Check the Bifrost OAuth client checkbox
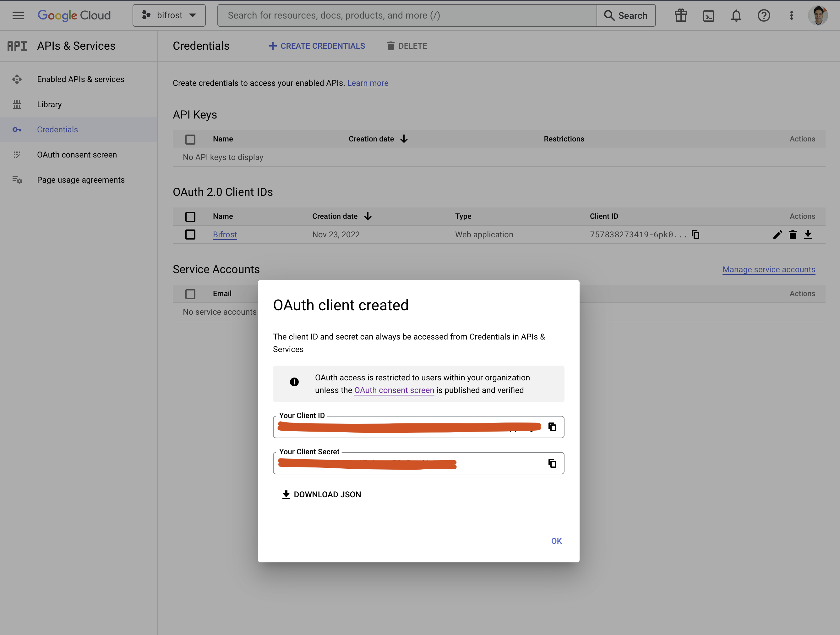This screenshot has width=840, height=635. pyautogui.click(x=190, y=235)
